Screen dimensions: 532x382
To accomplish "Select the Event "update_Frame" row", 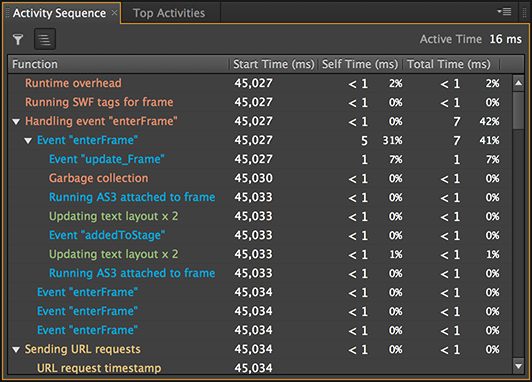I will pos(260,159).
